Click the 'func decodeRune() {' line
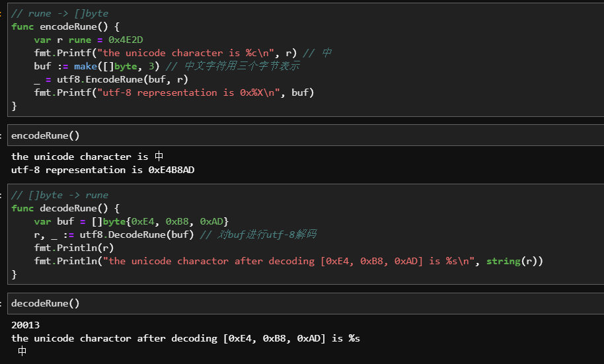The height and width of the screenshot is (364, 604). tap(65, 208)
